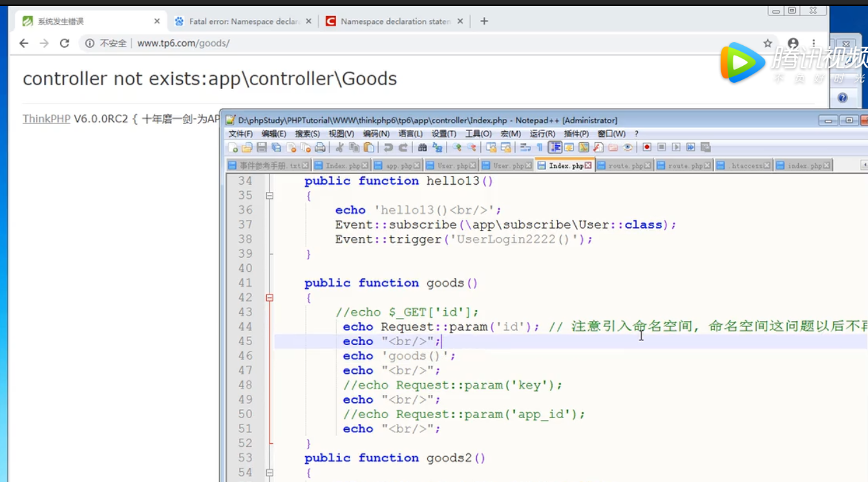
Task: Open 窗口(W) window menu
Action: [x=611, y=134]
